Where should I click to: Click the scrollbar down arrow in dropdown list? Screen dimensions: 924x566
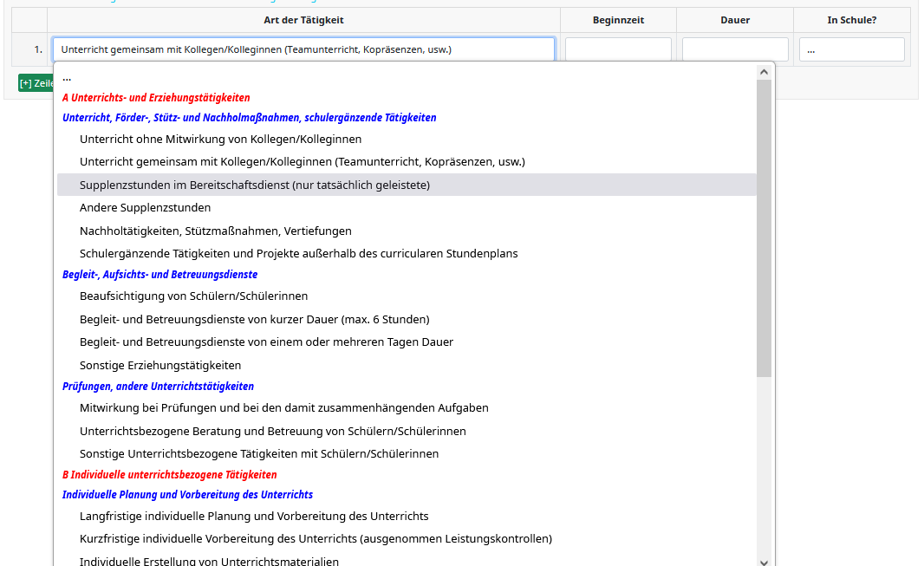tap(764, 562)
